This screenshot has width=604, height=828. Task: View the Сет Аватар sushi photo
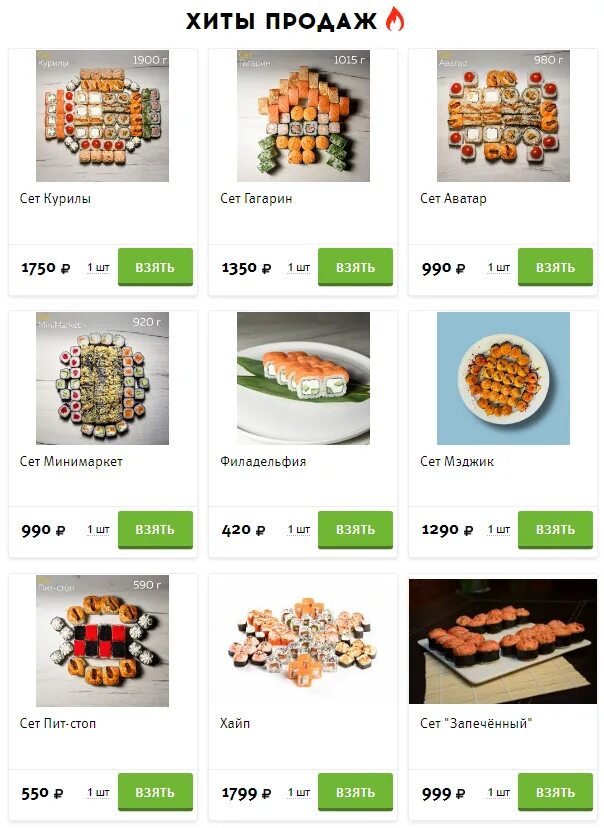point(503,116)
